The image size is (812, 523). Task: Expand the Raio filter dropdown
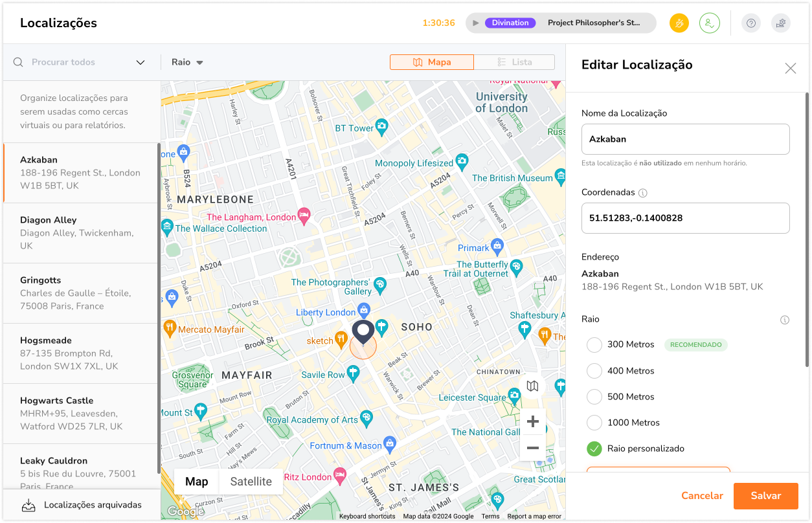click(x=188, y=62)
